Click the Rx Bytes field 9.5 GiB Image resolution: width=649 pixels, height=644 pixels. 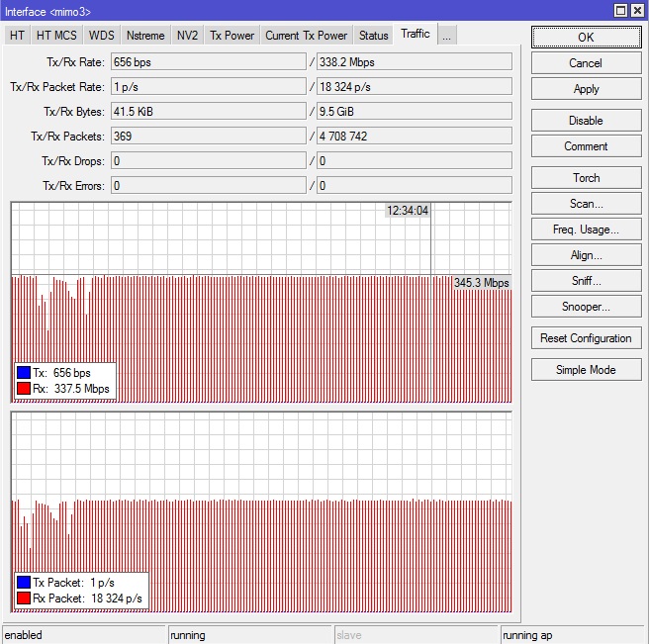coord(415,112)
